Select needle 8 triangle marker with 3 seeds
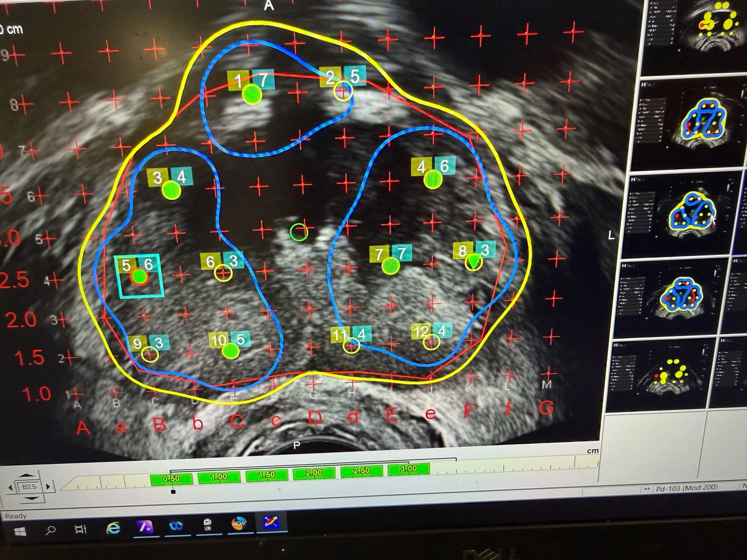The image size is (747, 560). pos(473,261)
